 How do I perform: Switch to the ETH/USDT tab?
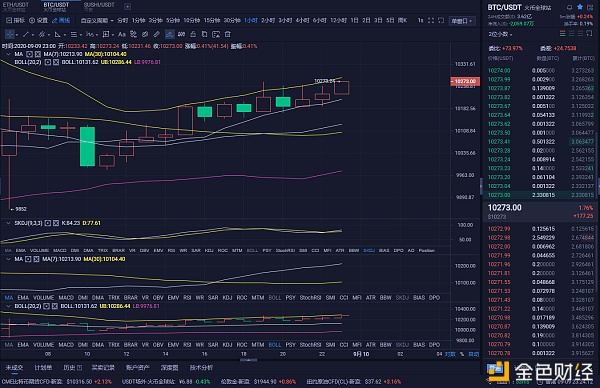[16, 6]
